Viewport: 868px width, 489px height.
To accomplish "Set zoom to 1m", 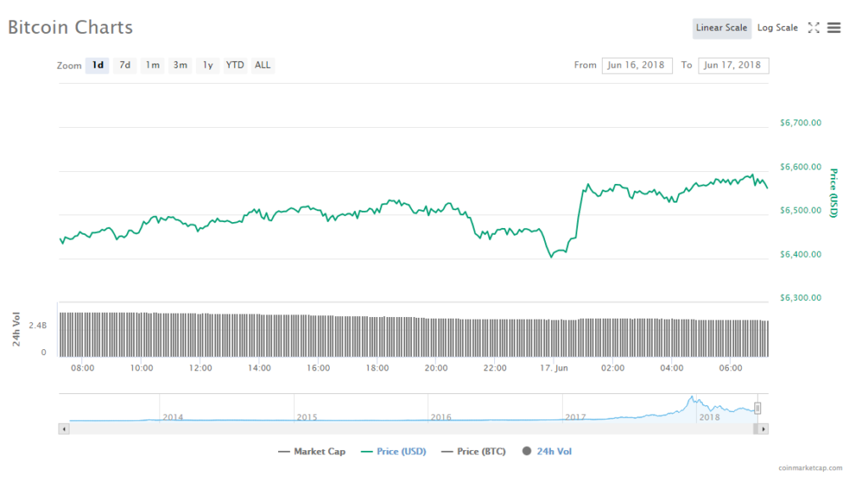I will (x=152, y=65).
